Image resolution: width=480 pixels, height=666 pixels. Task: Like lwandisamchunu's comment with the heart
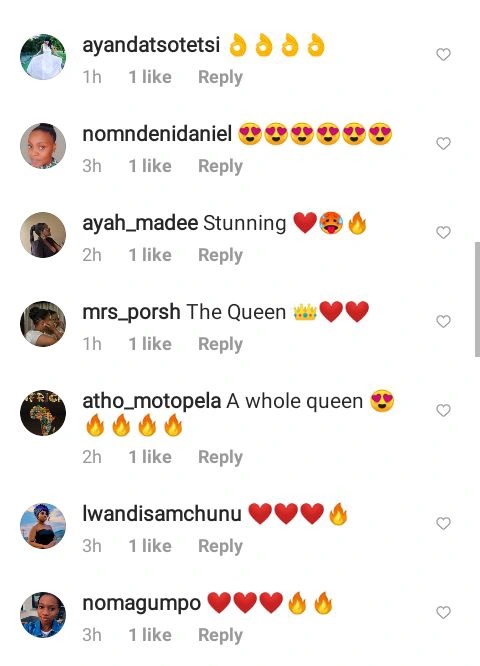pyautogui.click(x=443, y=523)
